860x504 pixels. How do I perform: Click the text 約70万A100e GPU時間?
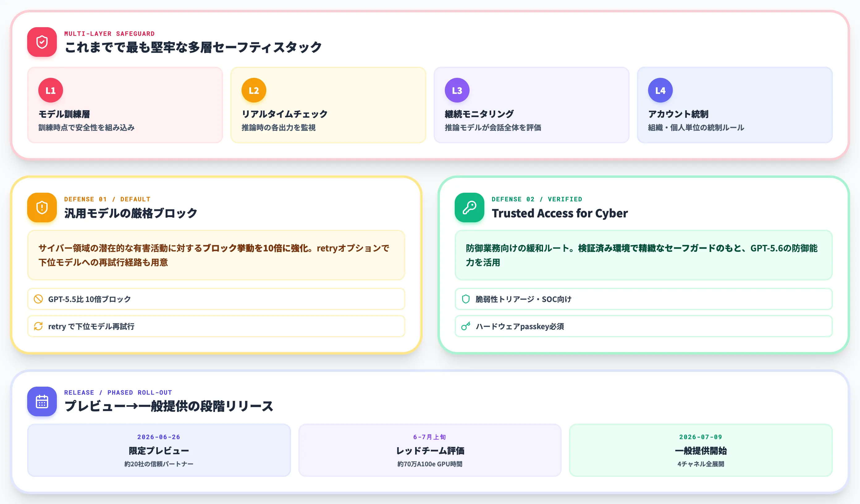point(430,464)
